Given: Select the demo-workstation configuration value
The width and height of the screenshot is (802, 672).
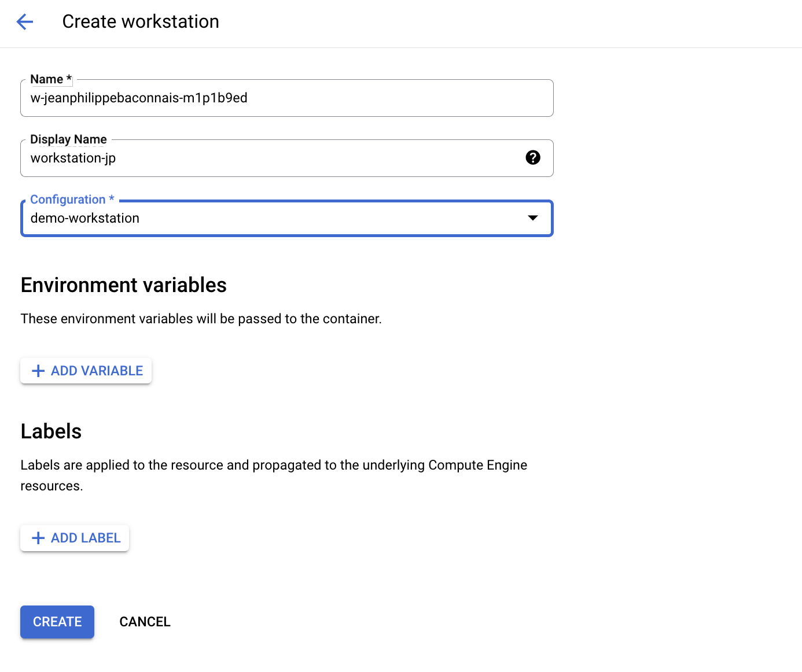Looking at the screenshot, I should point(85,218).
